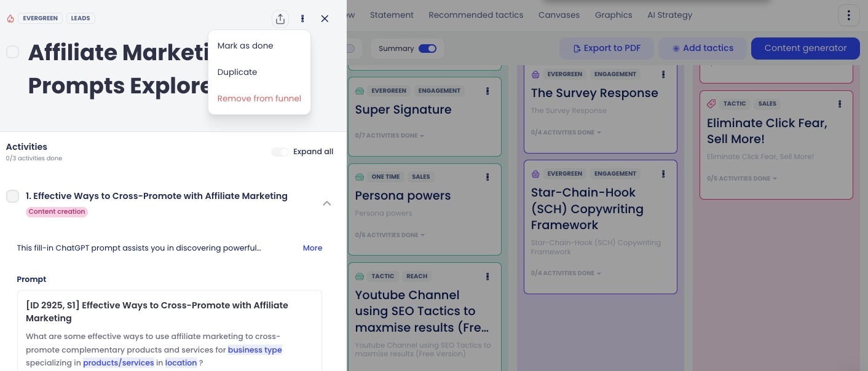Expand Super Signature 0/7 activities done
Screen dimensions: 868x371
pyautogui.click(x=390, y=136)
